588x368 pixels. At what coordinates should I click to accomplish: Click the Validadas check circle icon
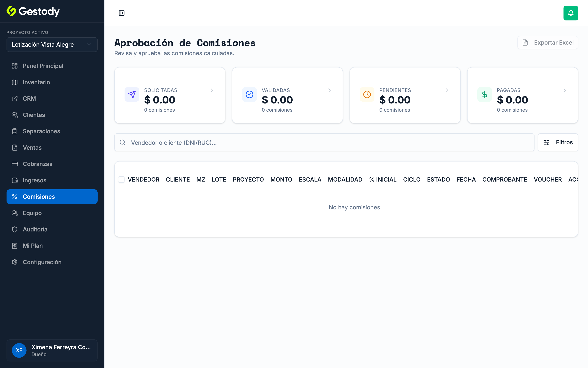(249, 94)
